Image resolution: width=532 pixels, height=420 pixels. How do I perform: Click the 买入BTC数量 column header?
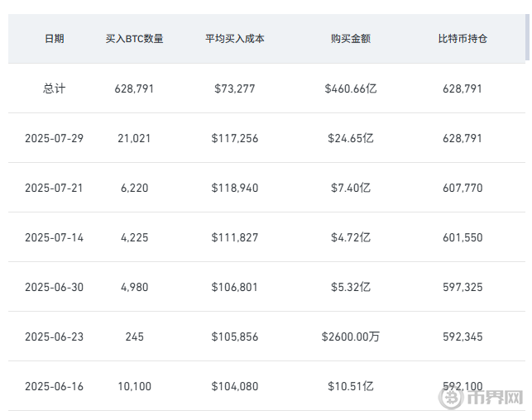coord(135,39)
